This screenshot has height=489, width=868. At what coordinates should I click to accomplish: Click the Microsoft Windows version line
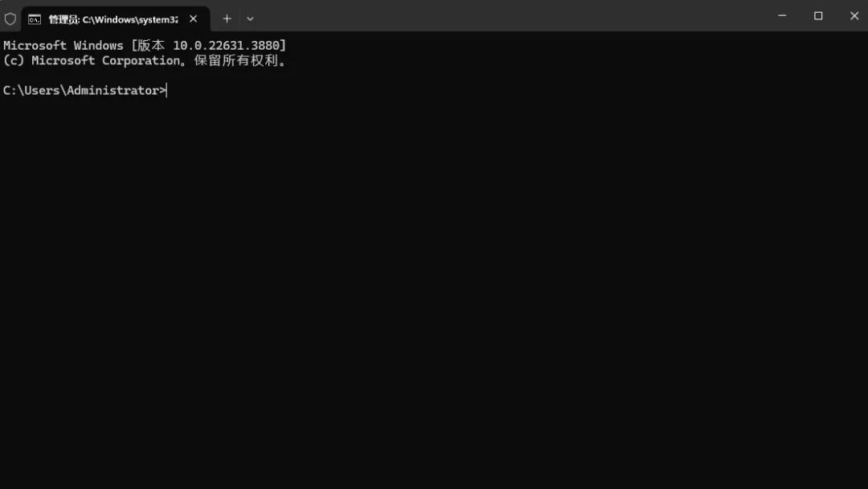(145, 45)
